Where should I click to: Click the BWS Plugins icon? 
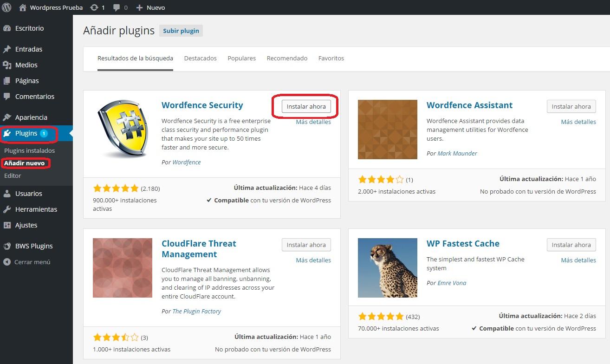click(7, 246)
